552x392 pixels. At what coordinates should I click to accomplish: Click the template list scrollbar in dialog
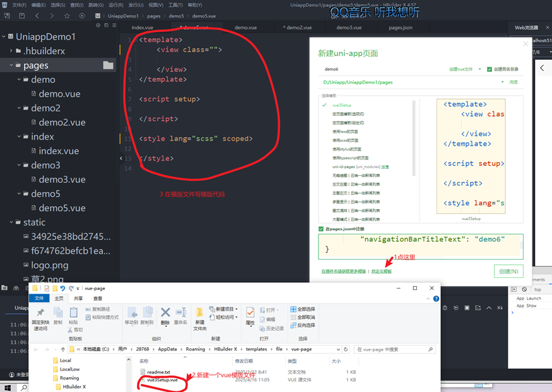414,138
